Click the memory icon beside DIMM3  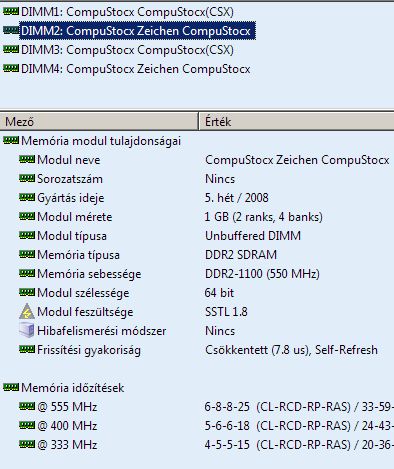pos(11,50)
